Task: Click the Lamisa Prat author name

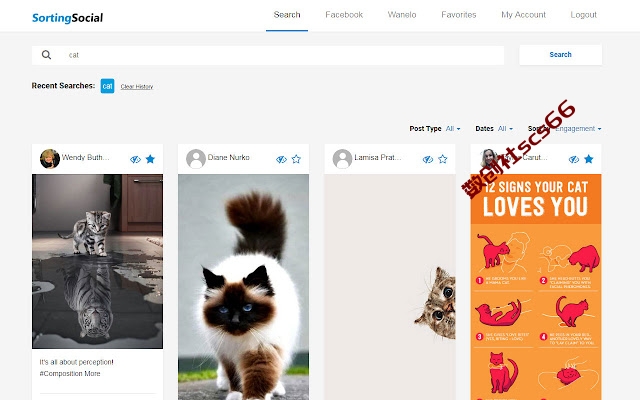Action: coord(378,158)
